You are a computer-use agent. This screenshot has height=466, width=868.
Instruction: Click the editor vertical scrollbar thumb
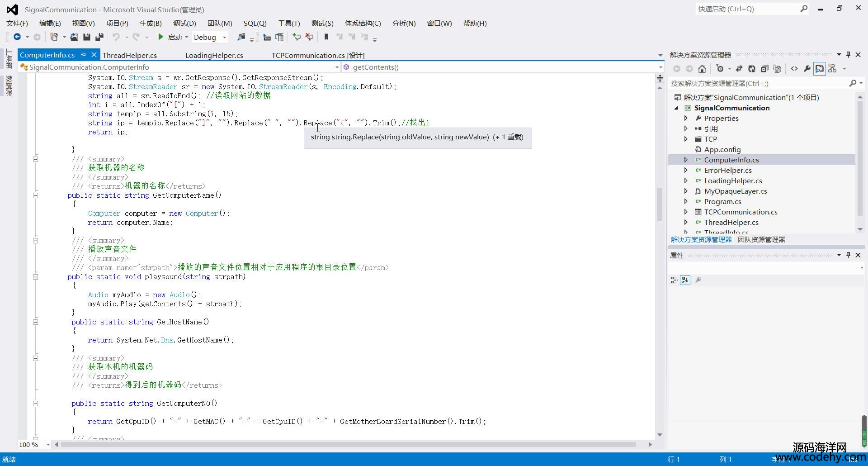660,204
